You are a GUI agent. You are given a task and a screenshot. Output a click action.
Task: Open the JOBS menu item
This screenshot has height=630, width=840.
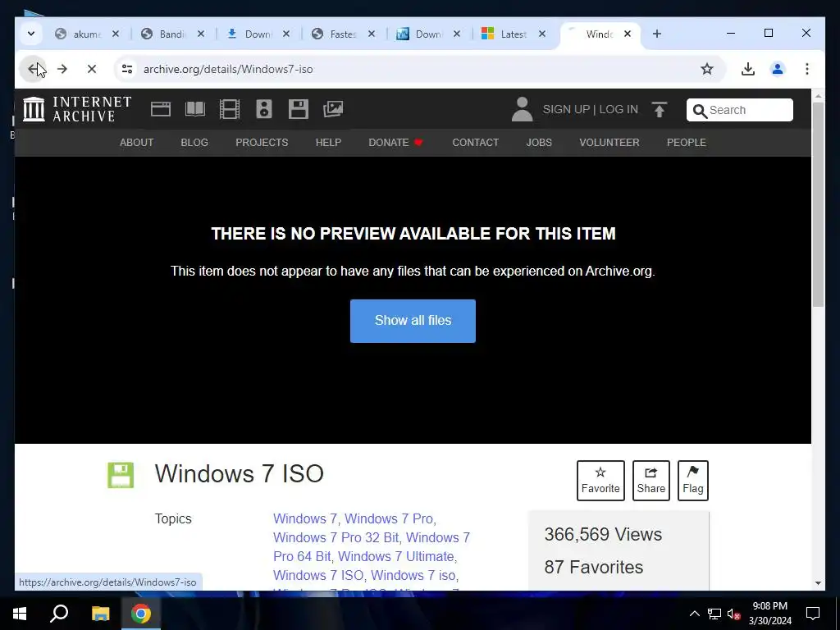tap(539, 143)
